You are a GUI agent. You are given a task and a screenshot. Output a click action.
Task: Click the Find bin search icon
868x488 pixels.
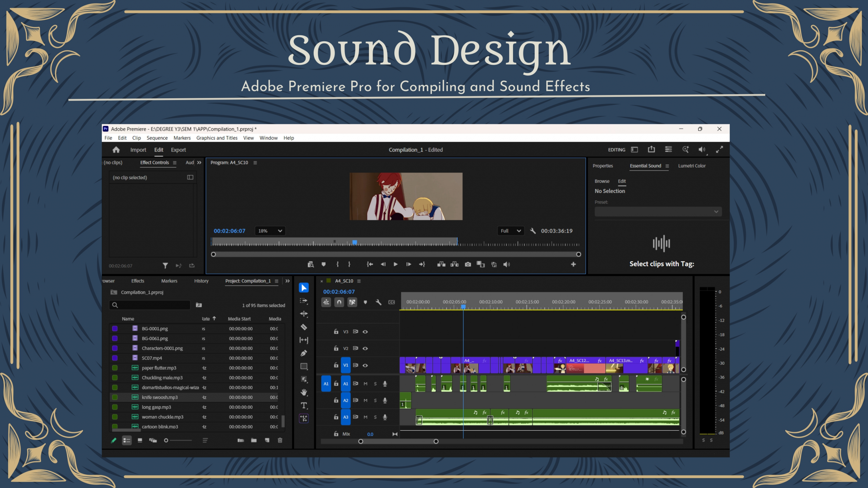(199, 305)
